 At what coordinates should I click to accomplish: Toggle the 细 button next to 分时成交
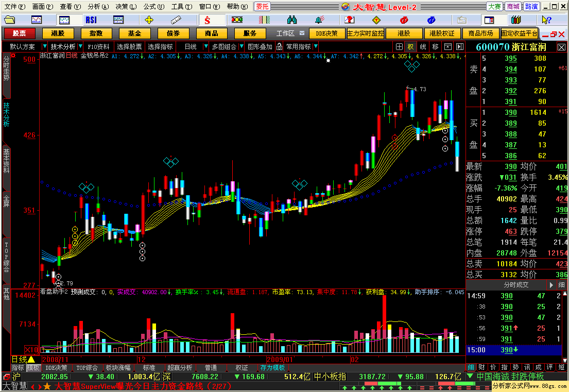click(x=561, y=285)
